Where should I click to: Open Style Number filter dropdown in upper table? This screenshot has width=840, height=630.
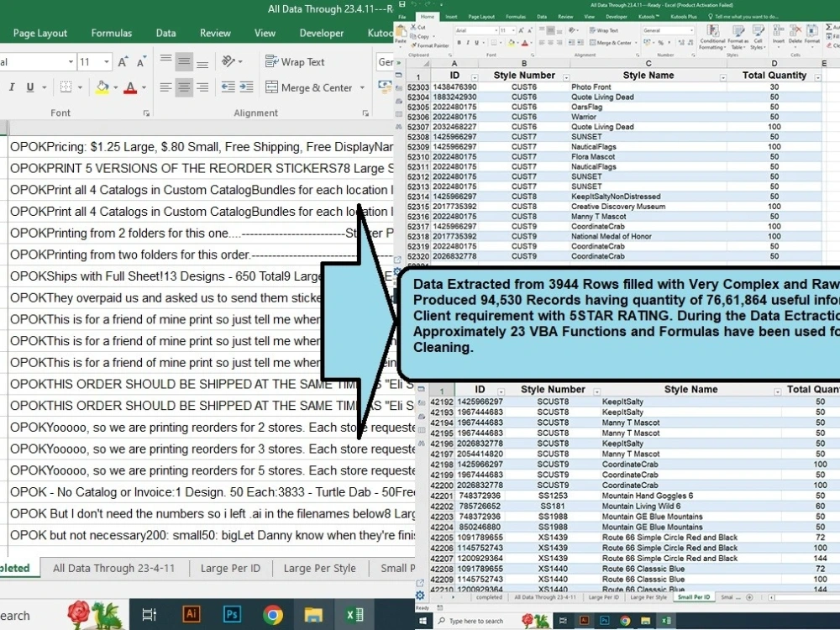[566, 78]
